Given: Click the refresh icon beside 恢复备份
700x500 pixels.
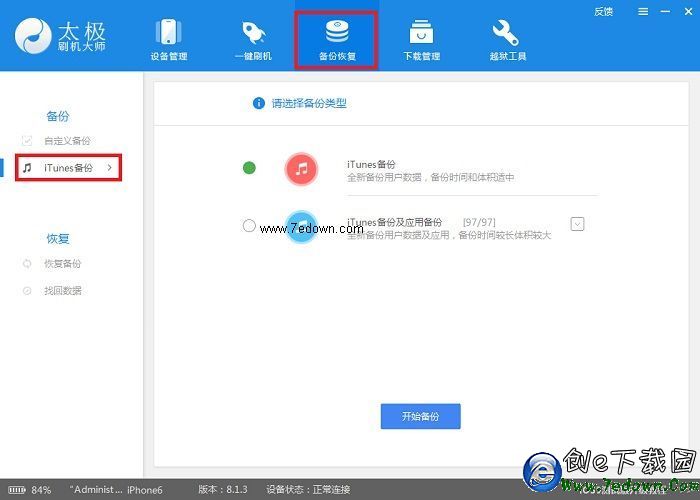Looking at the screenshot, I should [x=27, y=264].
